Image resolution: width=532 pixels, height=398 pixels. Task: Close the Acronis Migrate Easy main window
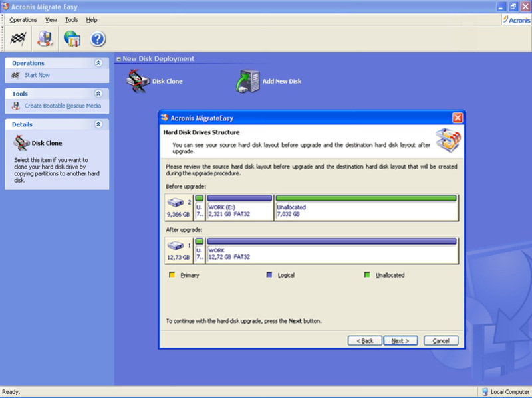pos(525,7)
